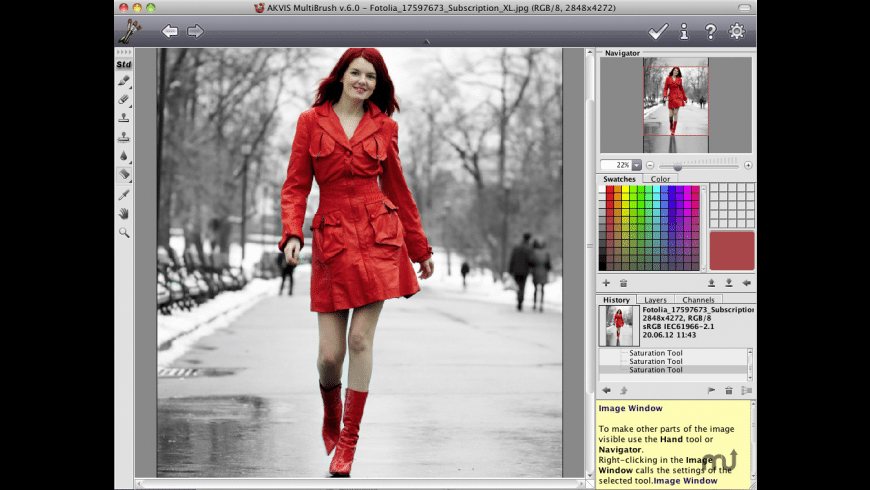Click the undo left arrow
The width and height of the screenshot is (870, 490).
170,31
